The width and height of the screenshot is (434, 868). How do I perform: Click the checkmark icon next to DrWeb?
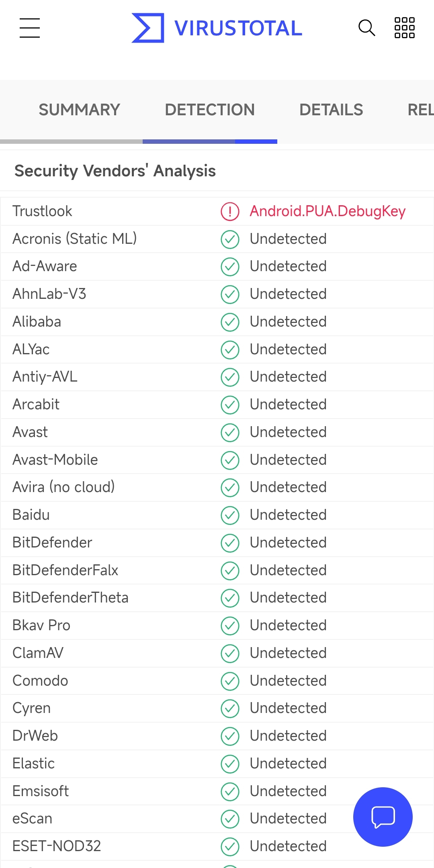[230, 736]
